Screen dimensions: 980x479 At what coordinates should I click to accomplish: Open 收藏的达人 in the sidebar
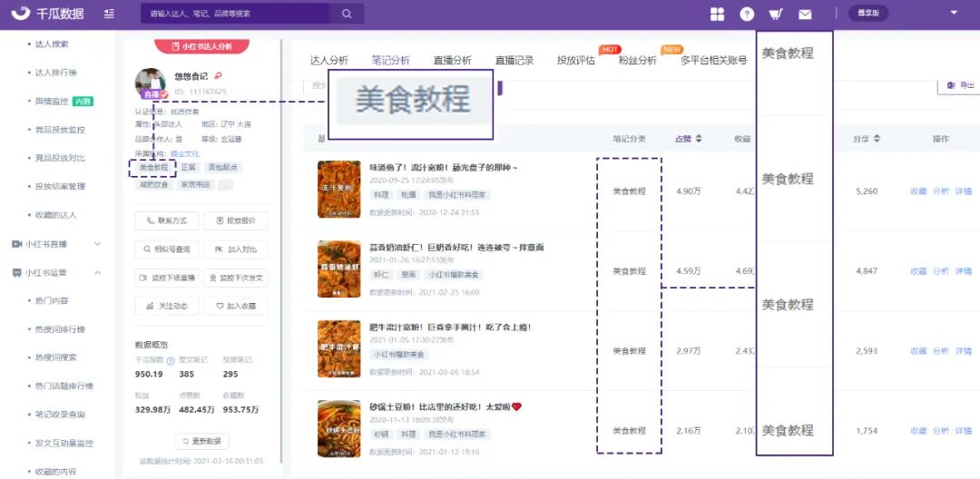click(x=55, y=215)
